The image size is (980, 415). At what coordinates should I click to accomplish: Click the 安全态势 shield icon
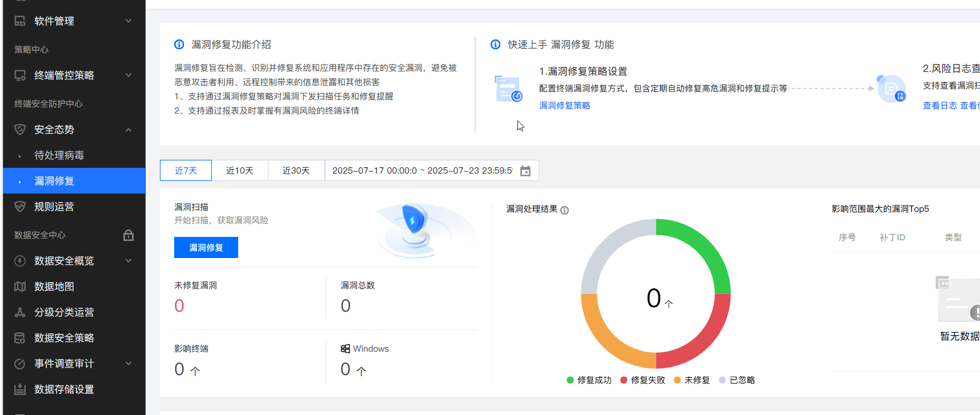click(20, 130)
